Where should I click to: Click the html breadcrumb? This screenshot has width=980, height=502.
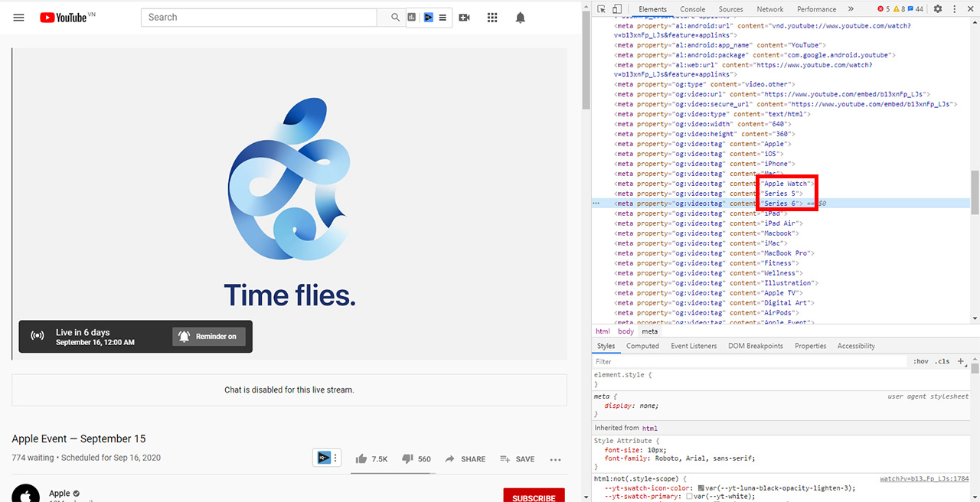point(603,331)
